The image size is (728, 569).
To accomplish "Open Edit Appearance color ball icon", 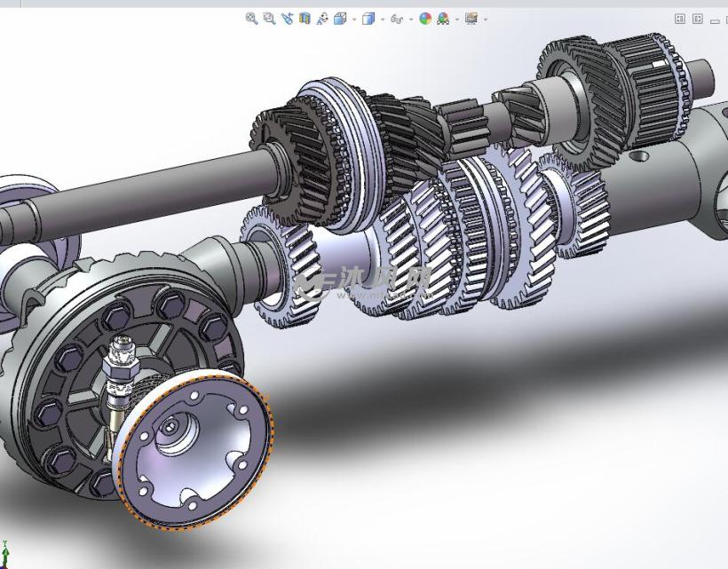I will pyautogui.click(x=425, y=19).
